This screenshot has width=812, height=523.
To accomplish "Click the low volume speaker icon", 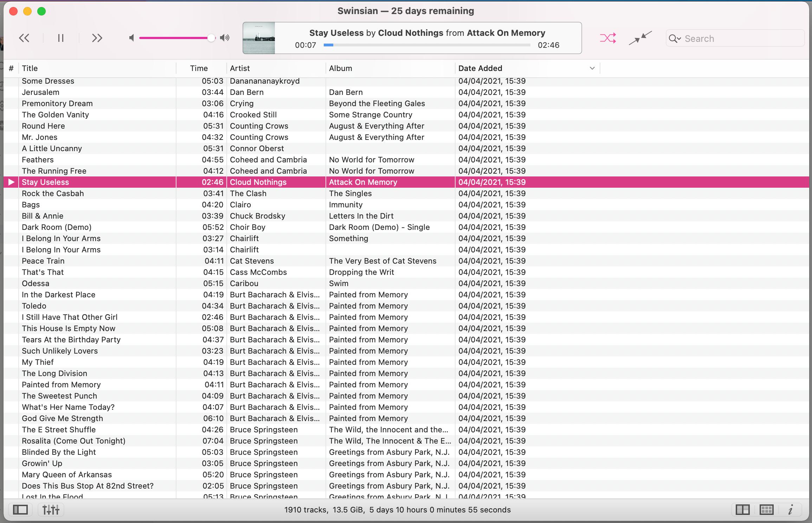I will tap(131, 38).
